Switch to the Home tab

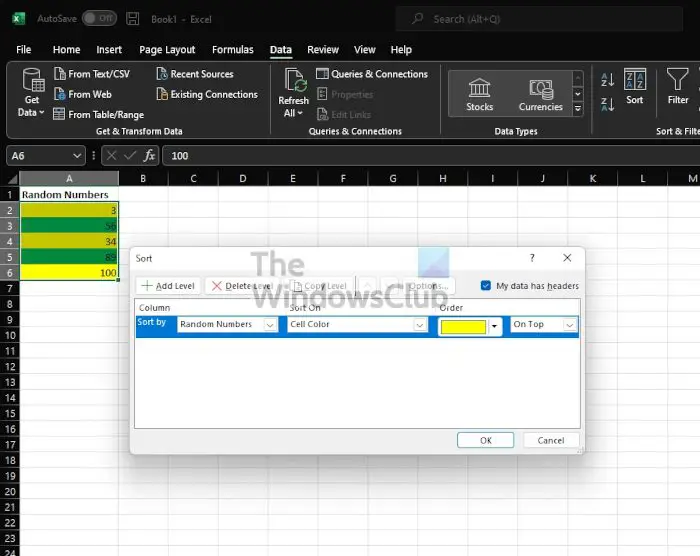click(x=67, y=50)
